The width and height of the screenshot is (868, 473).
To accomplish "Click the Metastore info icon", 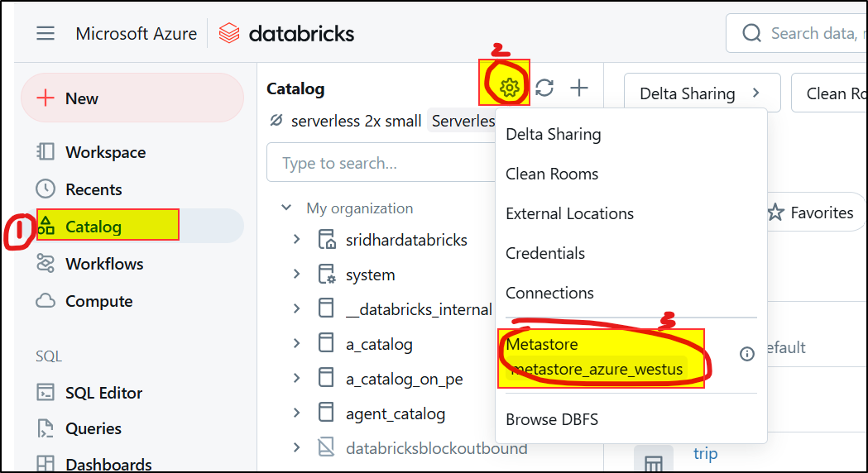I will coord(746,354).
